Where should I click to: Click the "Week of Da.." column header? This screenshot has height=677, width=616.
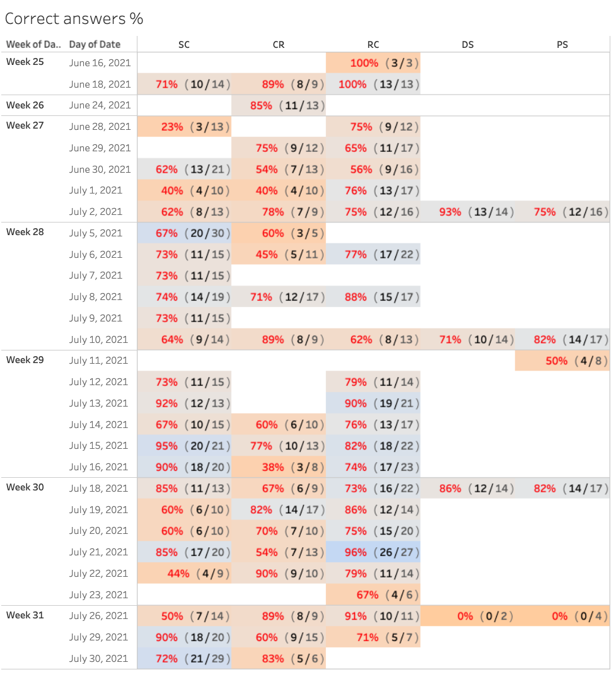tap(33, 44)
